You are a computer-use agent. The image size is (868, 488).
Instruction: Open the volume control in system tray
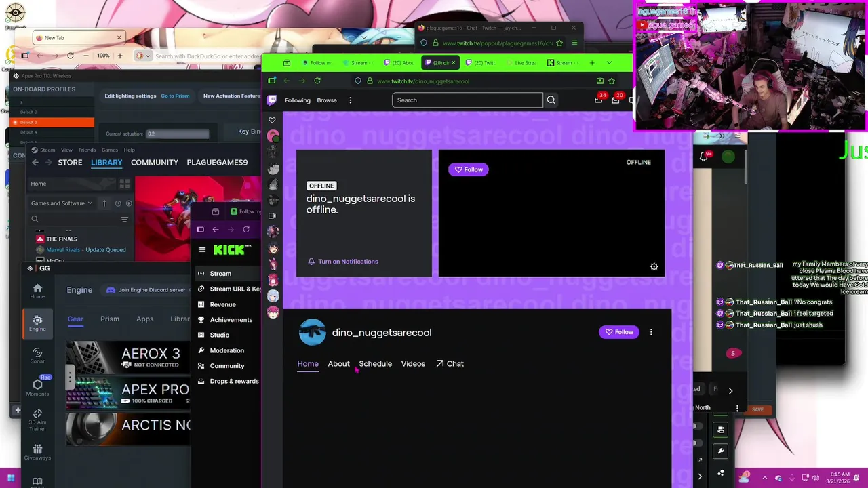(x=816, y=478)
